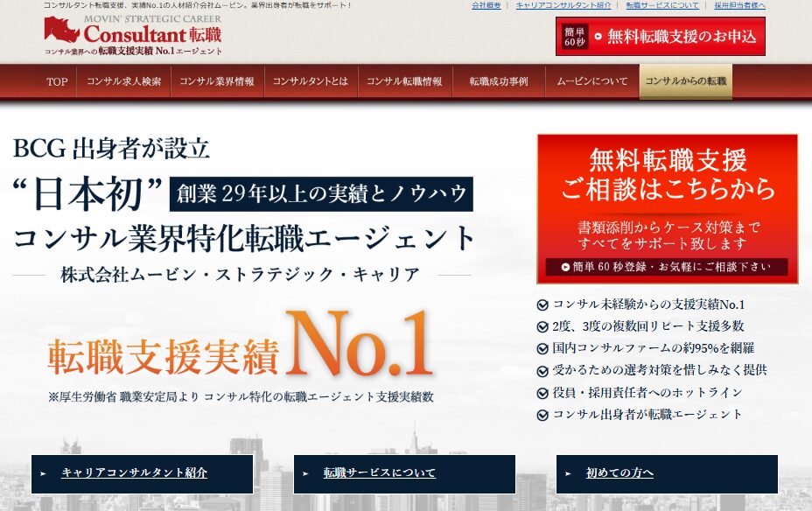812x511 pixels.
Task: Click the コンサル業界特化転職エージェント headline
Action: click(x=243, y=239)
